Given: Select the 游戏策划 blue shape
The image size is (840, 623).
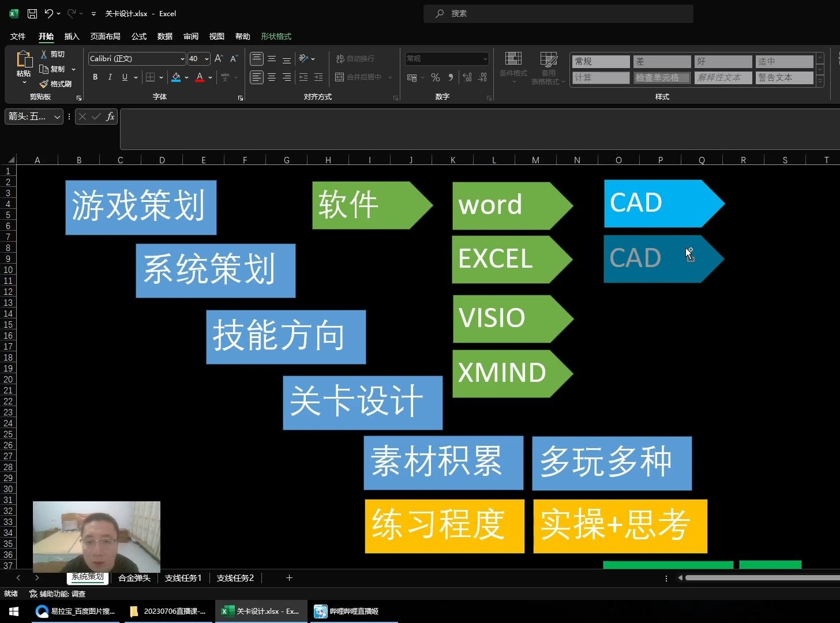Looking at the screenshot, I should click(x=141, y=208).
